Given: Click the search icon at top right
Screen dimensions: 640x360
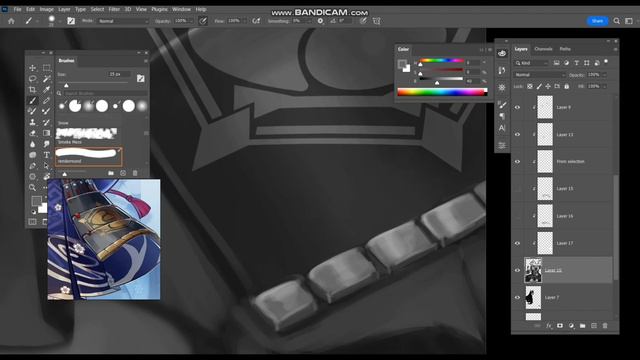Looking at the screenshot, I should tap(616, 21).
